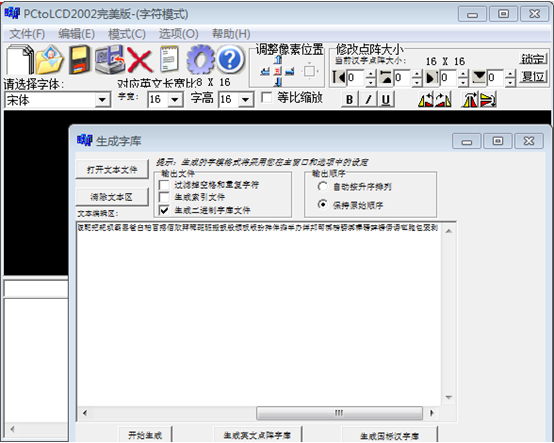
Task: Open the 文件(F) menu
Action: coord(27,34)
